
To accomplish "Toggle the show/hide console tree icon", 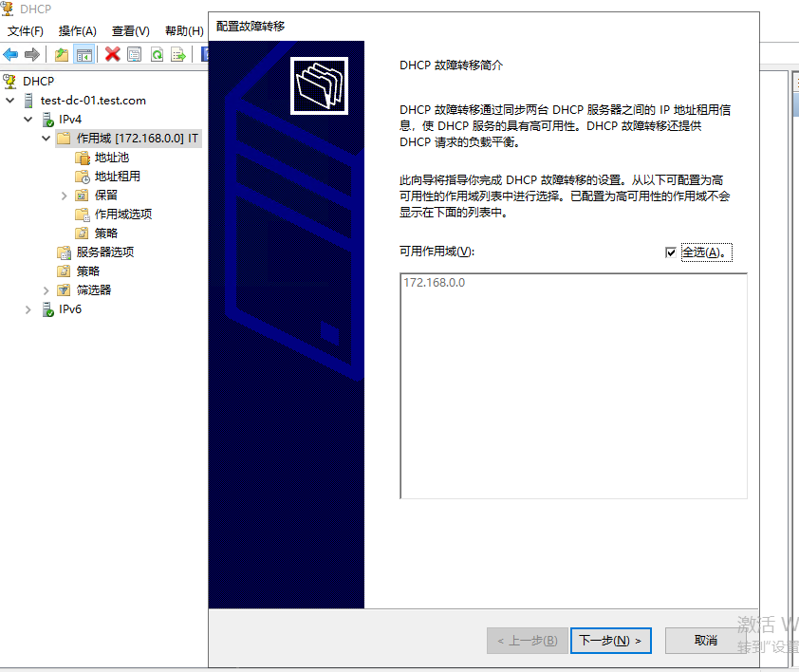I will coord(84,54).
